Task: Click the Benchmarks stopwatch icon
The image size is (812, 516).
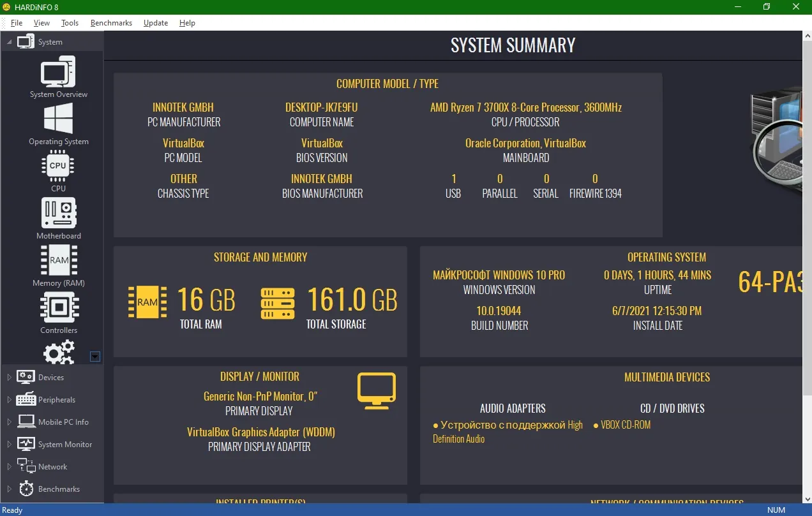Action: pos(26,489)
